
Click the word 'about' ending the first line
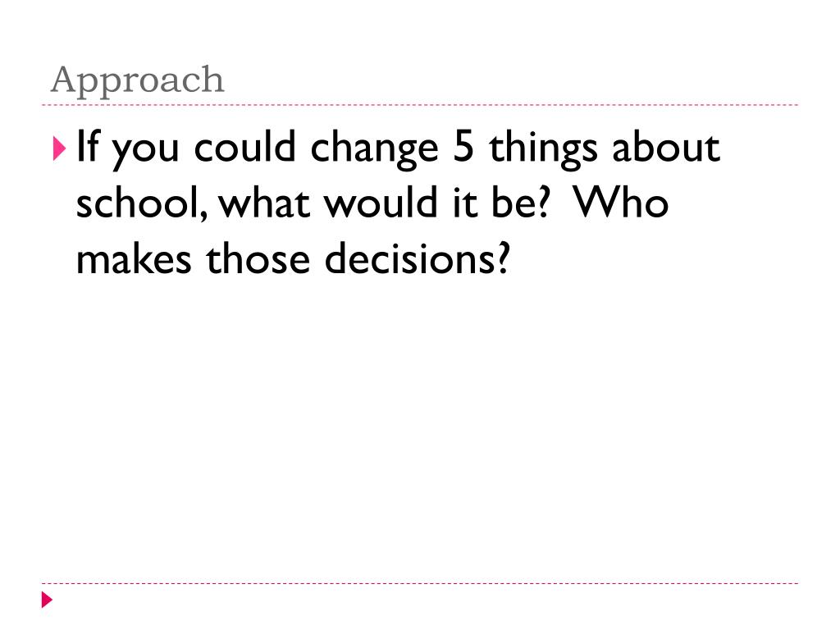666,146
